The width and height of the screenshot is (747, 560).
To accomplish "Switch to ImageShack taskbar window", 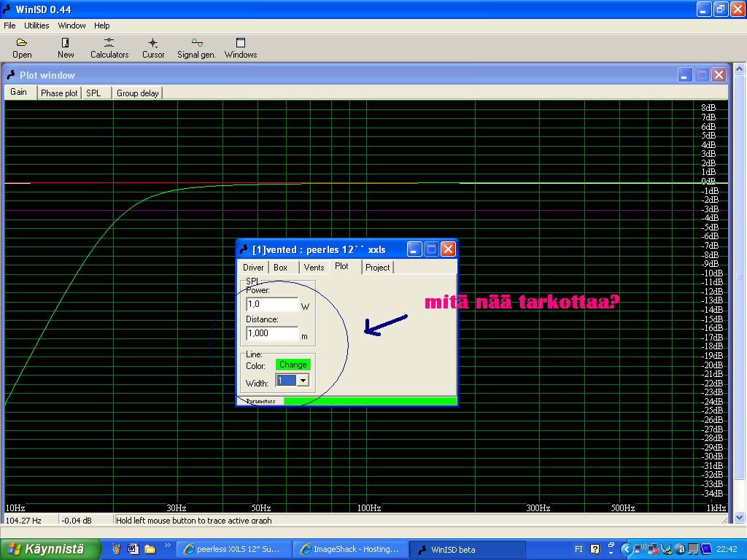I will pos(349,549).
